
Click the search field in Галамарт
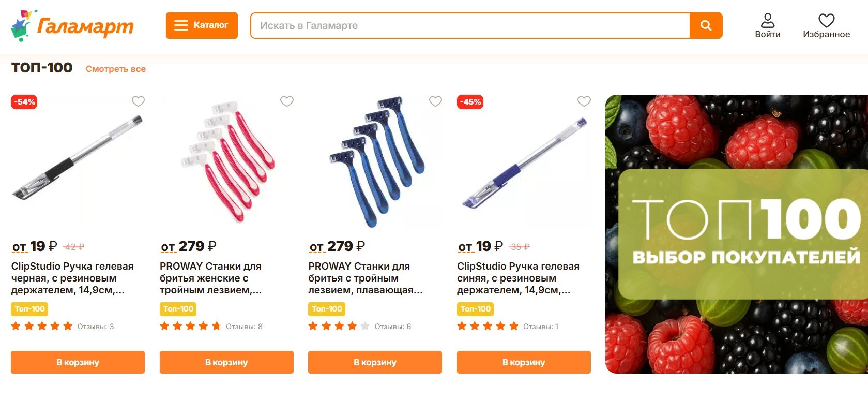[470, 26]
